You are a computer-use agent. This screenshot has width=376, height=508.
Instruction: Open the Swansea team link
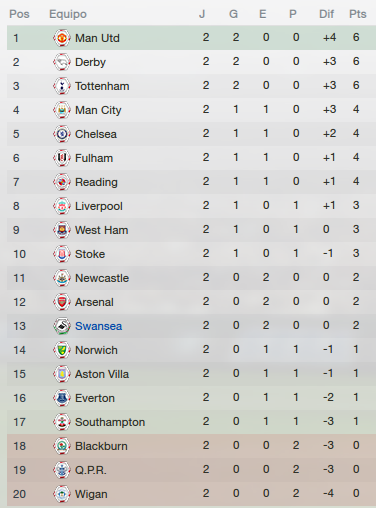(98, 326)
